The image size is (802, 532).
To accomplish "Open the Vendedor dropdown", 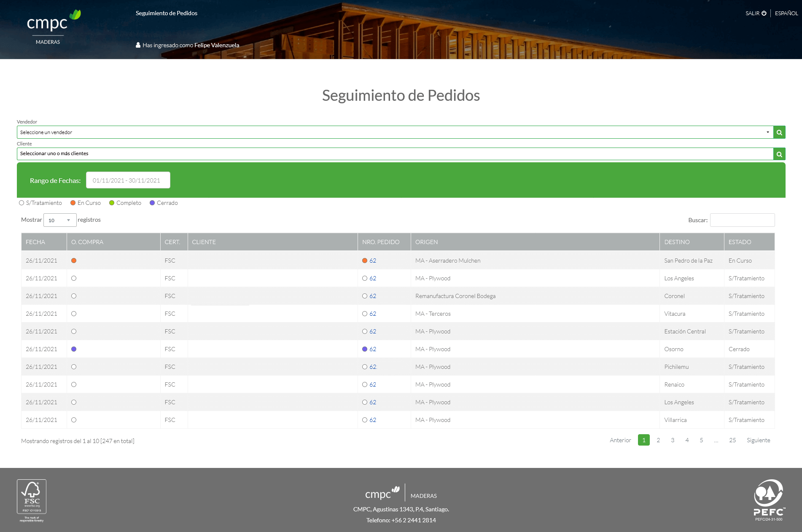I will pos(395,132).
